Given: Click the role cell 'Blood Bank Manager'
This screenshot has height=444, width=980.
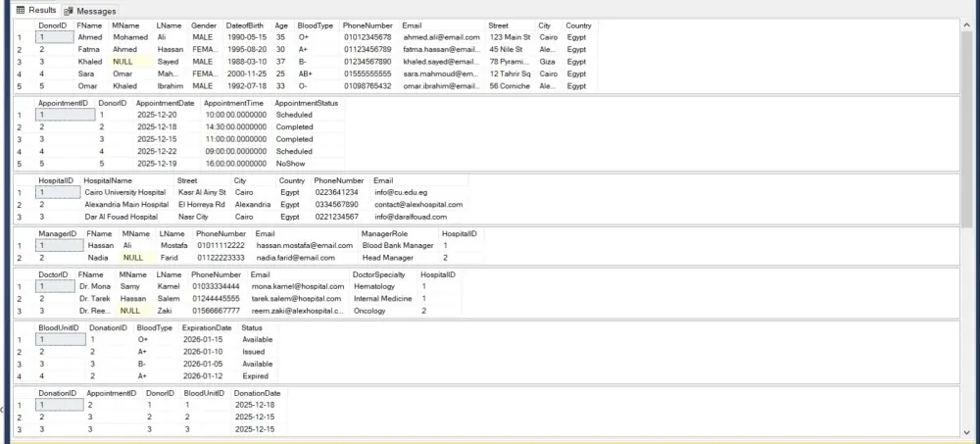Looking at the screenshot, I should (x=398, y=246).
